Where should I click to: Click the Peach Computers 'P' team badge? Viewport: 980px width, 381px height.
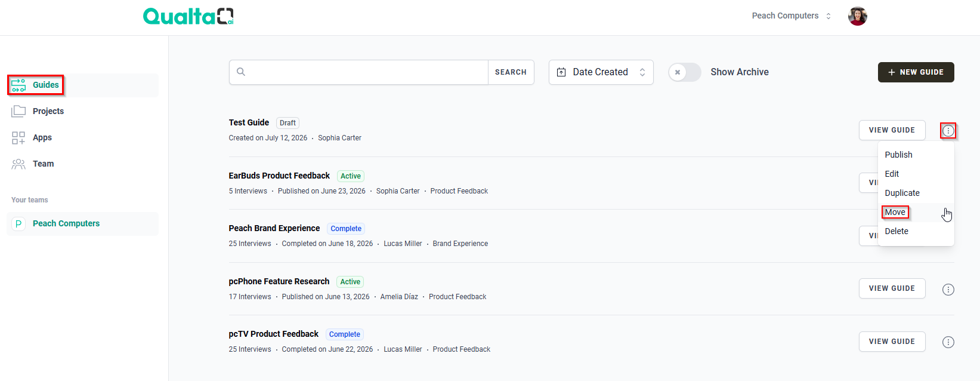click(18, 223)
